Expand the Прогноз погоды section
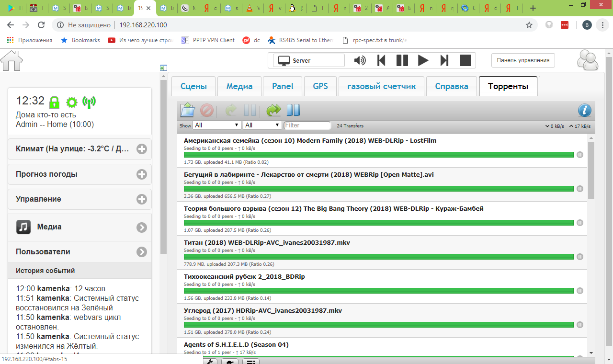The height and width of the screenshot is (364, 613). coord(142,174)
